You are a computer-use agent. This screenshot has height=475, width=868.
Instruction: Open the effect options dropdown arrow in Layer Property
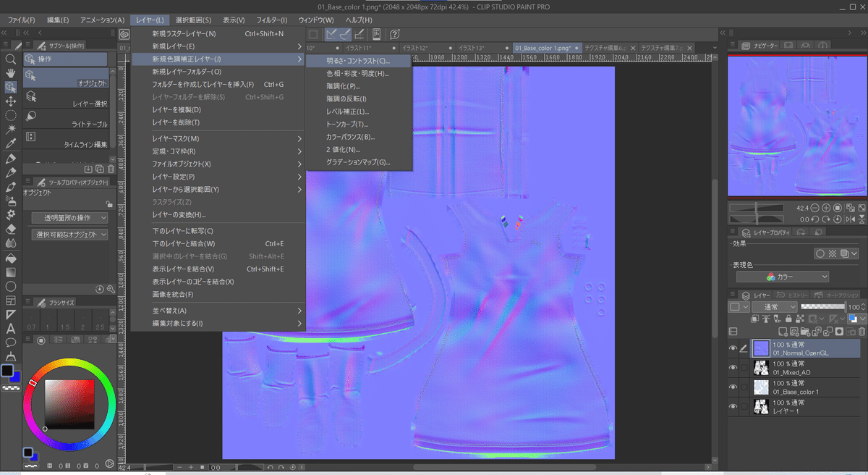coord(854,253)
